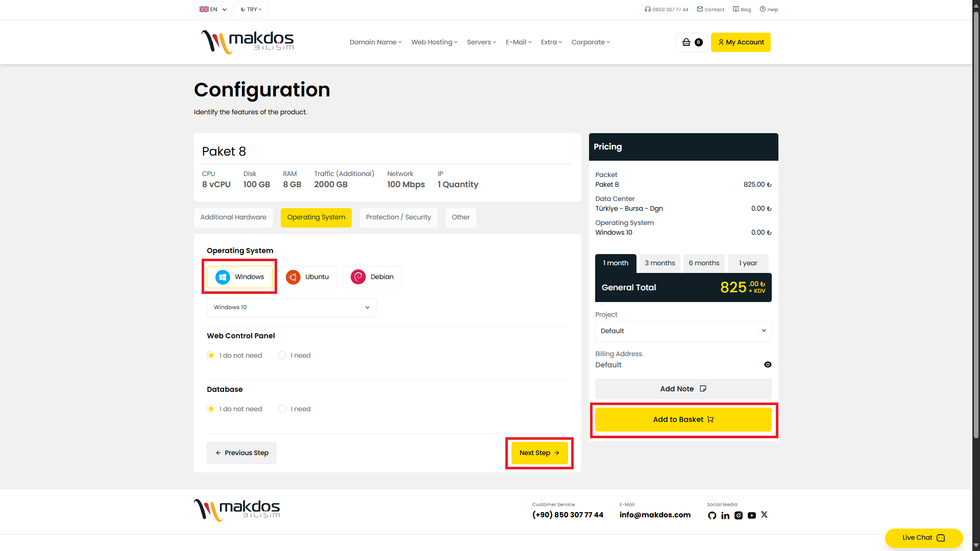Expand the Windows 10 version dropdown

click(x=291, y=308)
